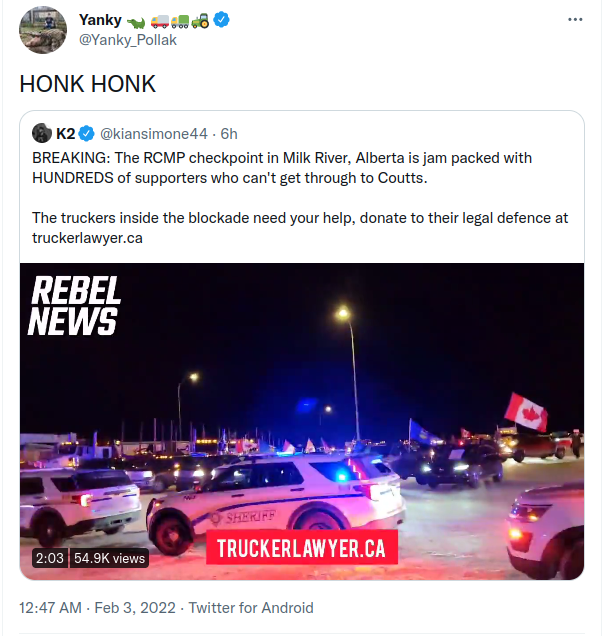Open the 12:47 AM · Feb 3, 2022 timestamp
The width and height of the screenshot is (611, 636).
97,608
